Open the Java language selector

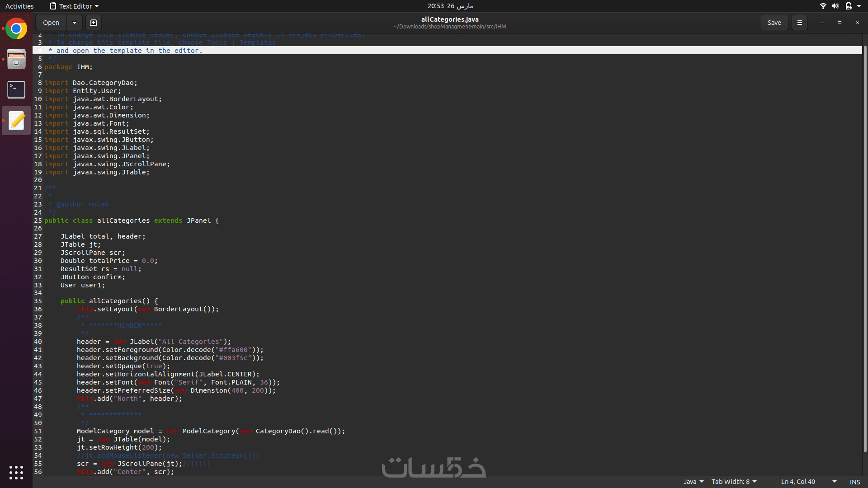(693, 482)
